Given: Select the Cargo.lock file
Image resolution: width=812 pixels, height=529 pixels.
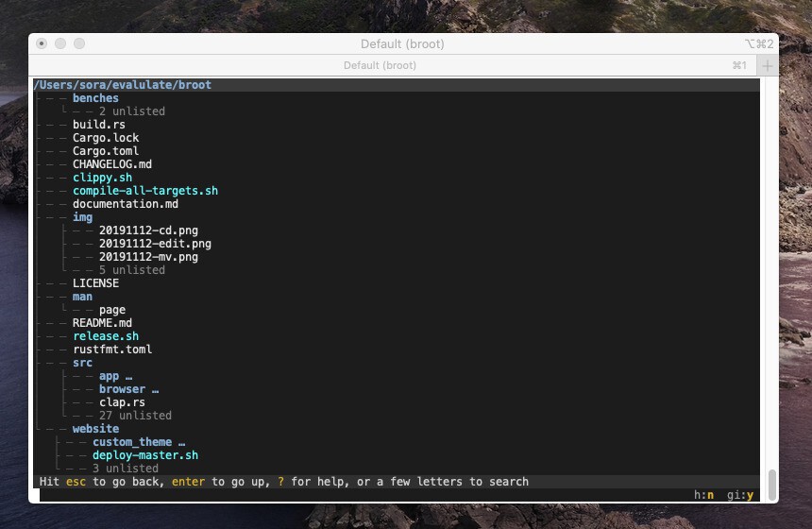Looking at the screenshot, I should 106,138.
